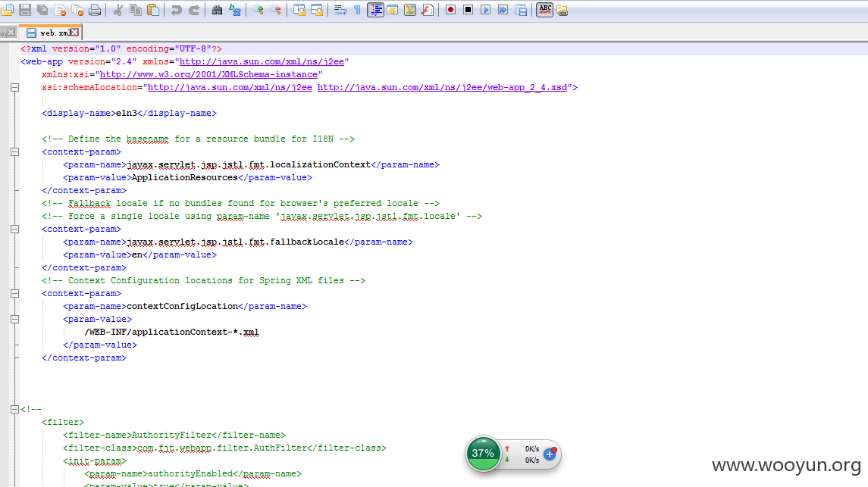
Task: Redo the last undone edit
Action: [x=194, y=10]
